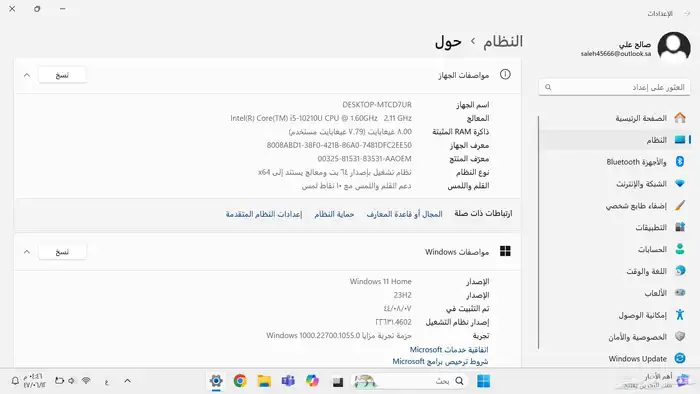Open Task View from the taskbar
This screenshot has height=394, width=700.
(338, 382)
